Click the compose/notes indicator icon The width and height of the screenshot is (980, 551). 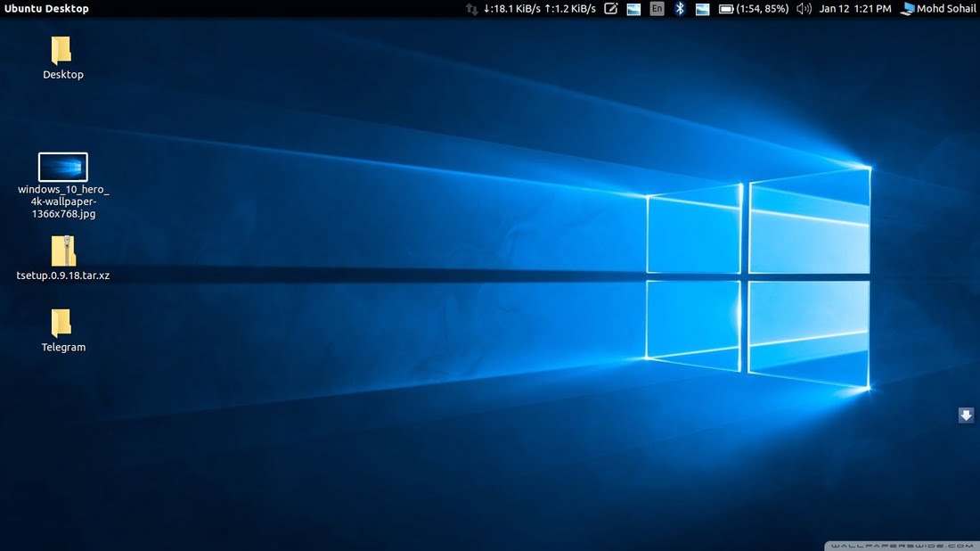pos(611,9)
